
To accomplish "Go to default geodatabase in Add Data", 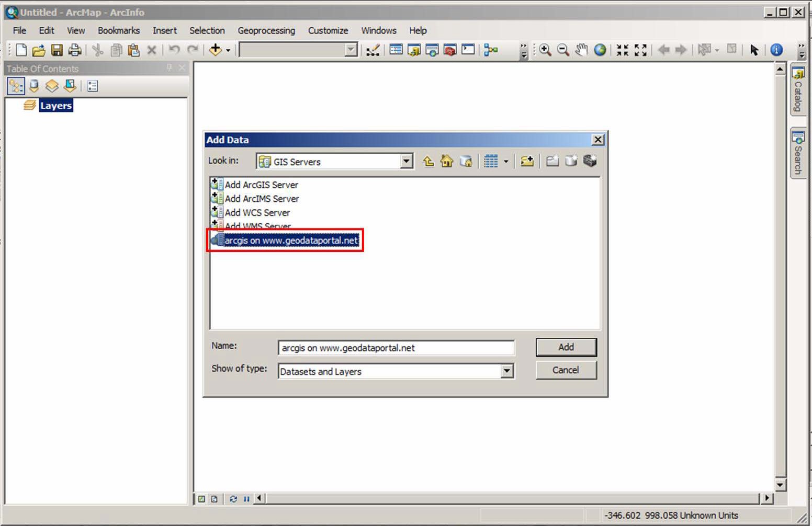I will (466, 161).
